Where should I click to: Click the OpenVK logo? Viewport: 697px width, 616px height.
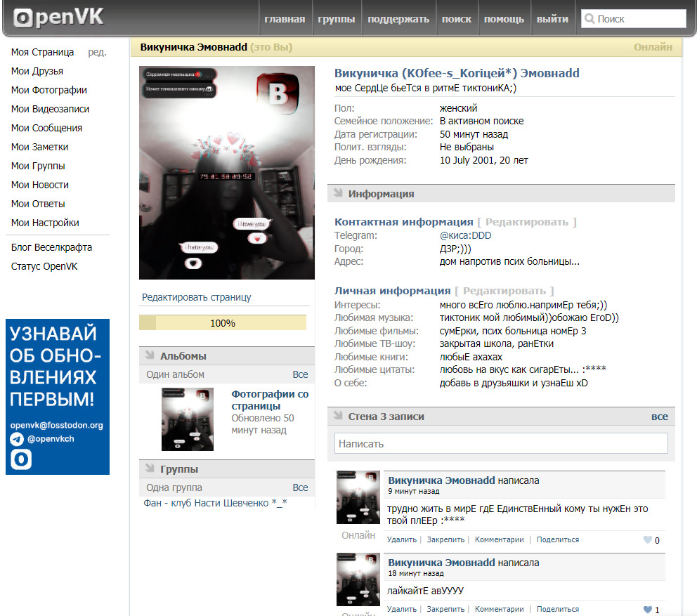tap(58, 18)
